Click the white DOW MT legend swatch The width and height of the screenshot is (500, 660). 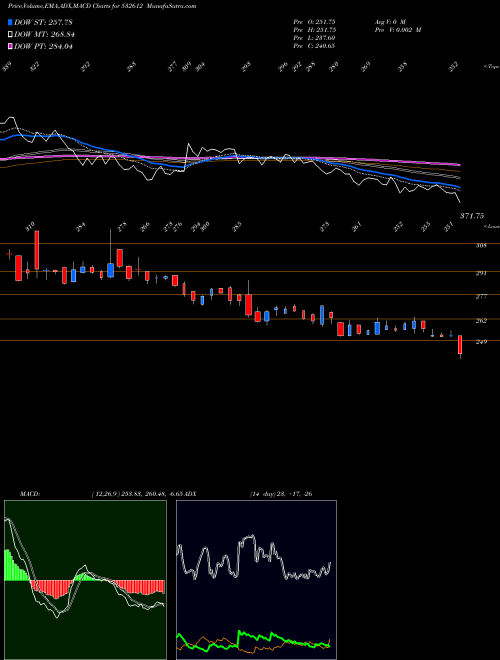point(11,35)
